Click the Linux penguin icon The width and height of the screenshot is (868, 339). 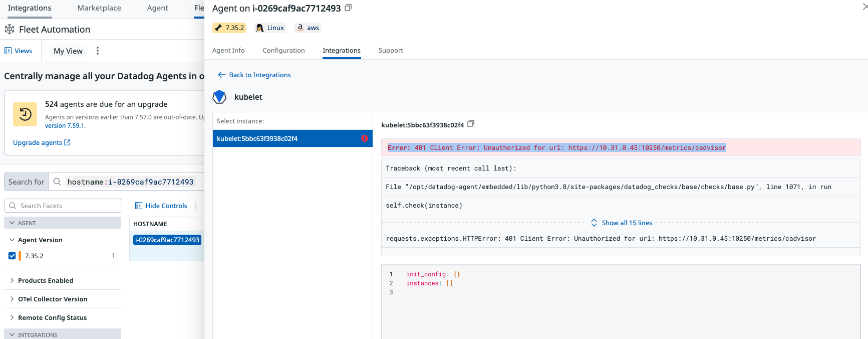coord(259,28)
